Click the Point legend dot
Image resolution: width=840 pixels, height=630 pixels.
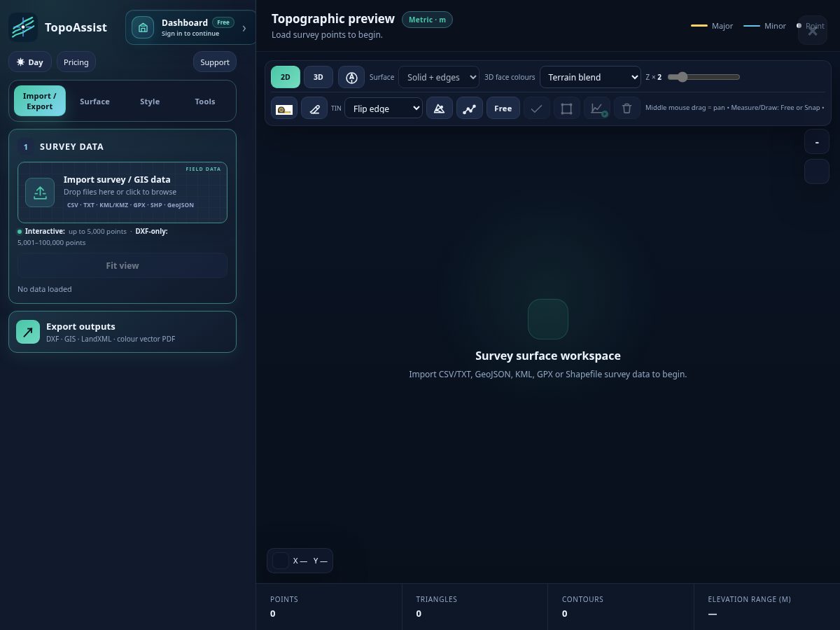click(x=799, y=26)
